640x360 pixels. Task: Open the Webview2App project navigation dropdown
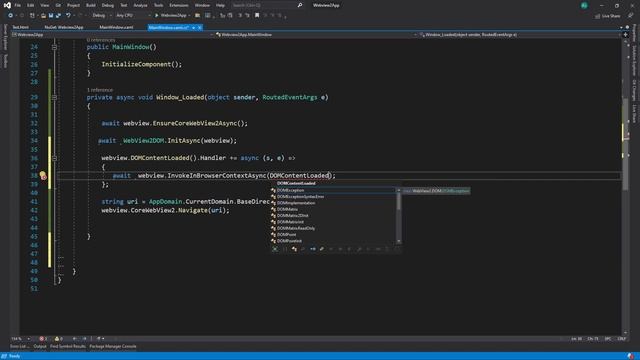(x=112, y=35)
